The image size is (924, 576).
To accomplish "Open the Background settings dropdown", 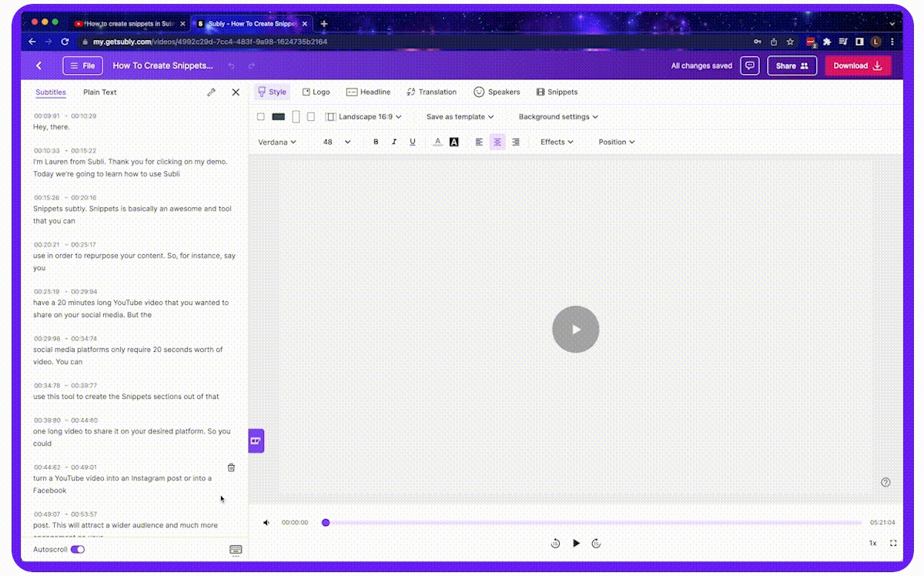I will 558,117.
